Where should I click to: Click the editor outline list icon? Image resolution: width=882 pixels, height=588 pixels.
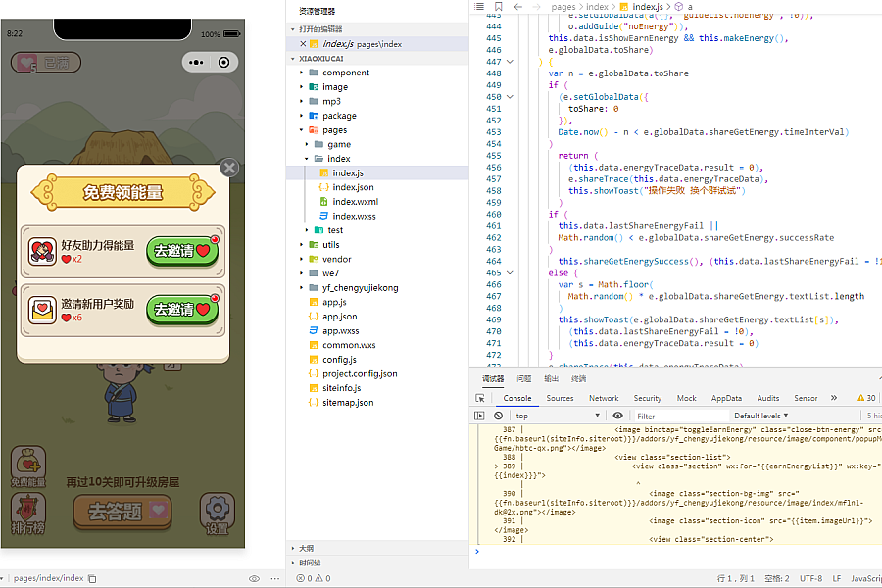tap(478, 6)
